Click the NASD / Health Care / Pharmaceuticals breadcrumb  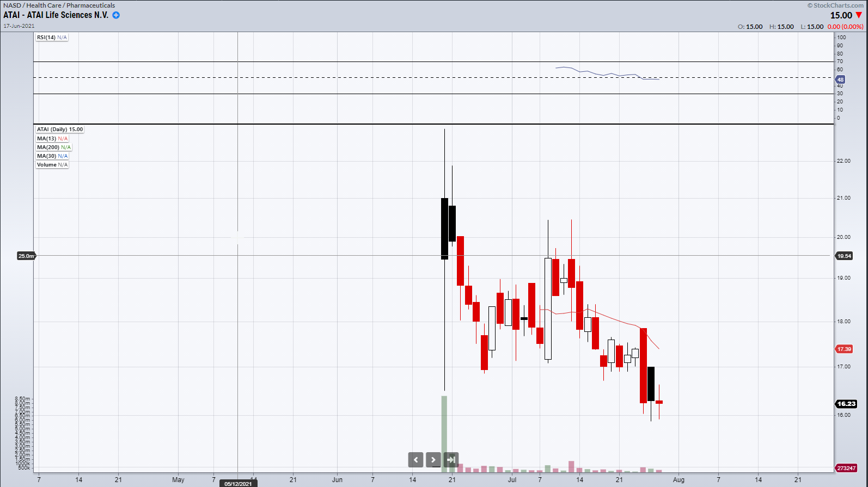coord(59,5)
